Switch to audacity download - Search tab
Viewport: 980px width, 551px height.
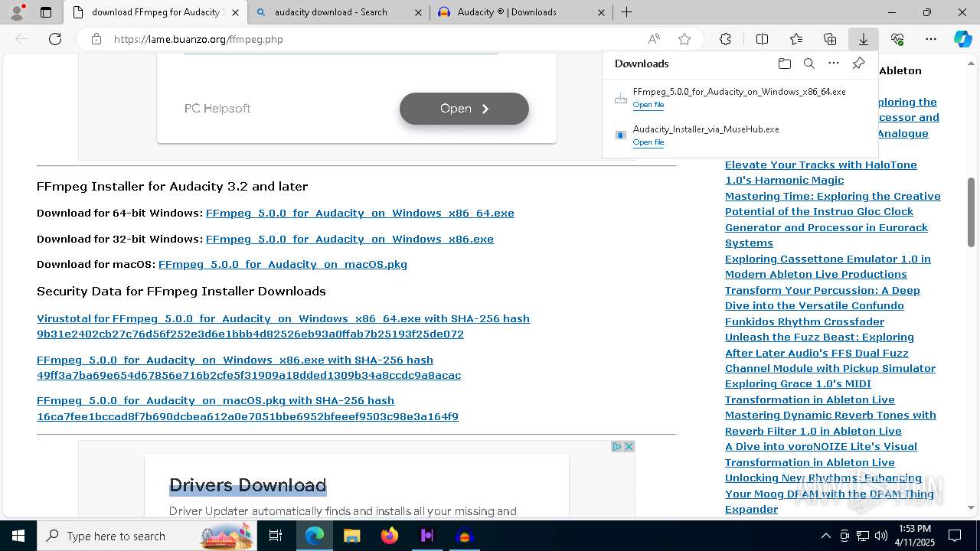(x=339, y=12)
